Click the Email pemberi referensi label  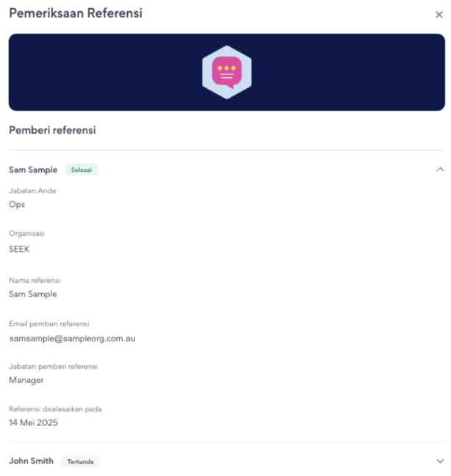click(49, 323)
